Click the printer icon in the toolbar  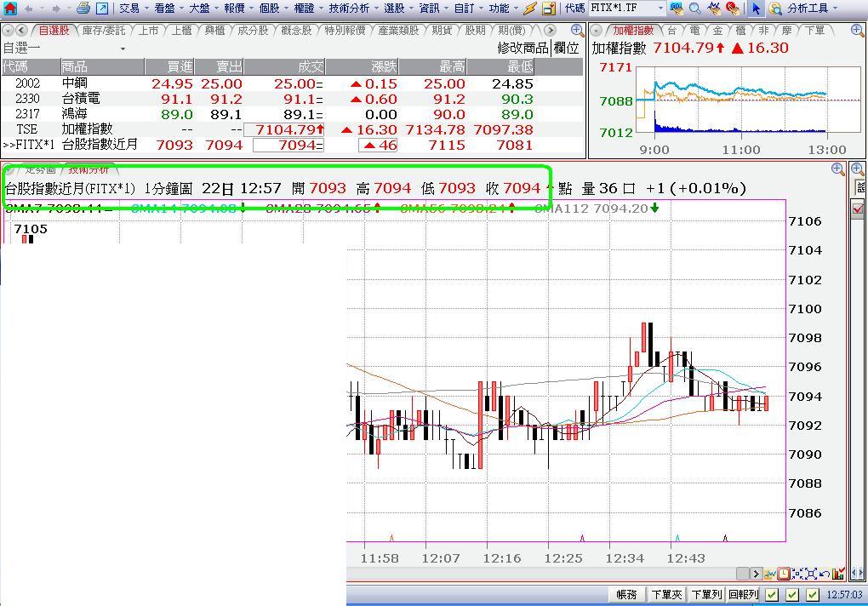pos(83,9)
